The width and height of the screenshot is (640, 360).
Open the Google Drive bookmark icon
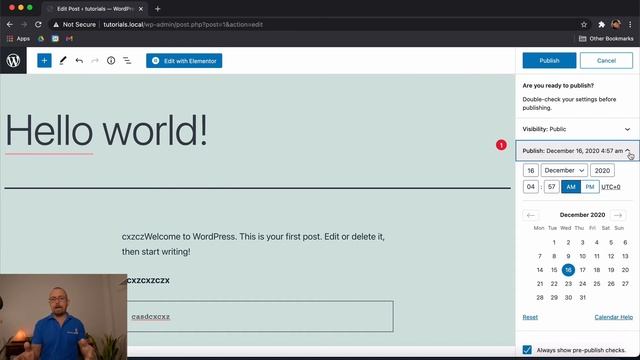tap(41, 38)
